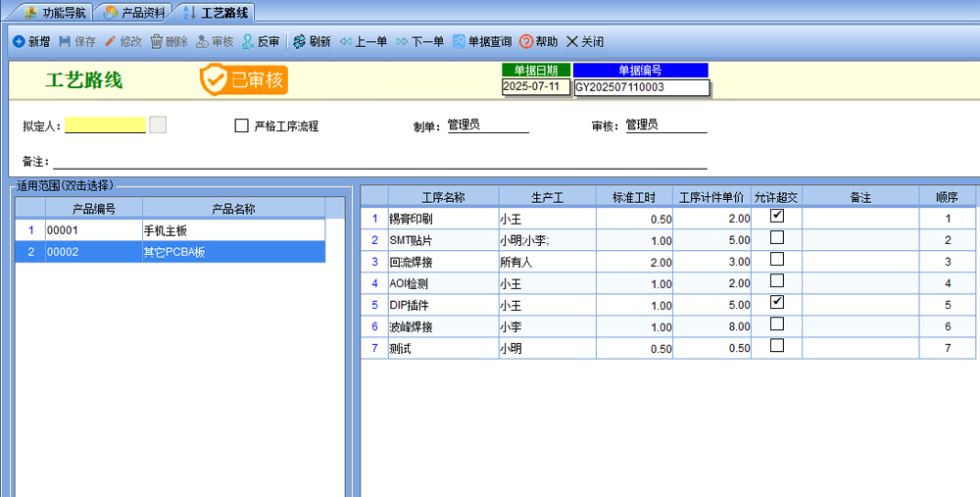The height and width of the screenshot is (497, 980).
Task: Check 允许超交 for 回流焊接 row
Action: [x=777, y=260]
